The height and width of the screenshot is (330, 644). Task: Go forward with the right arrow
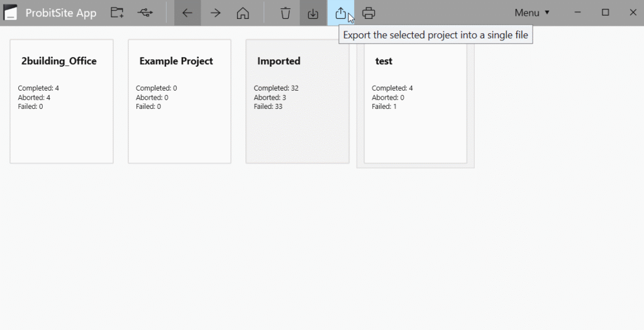point(215,13)
